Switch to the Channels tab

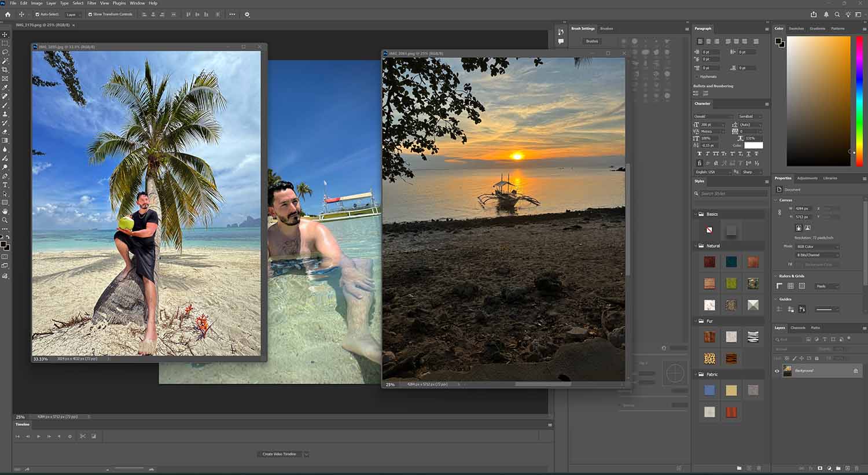pyautogui.click(x=798, y=327)
